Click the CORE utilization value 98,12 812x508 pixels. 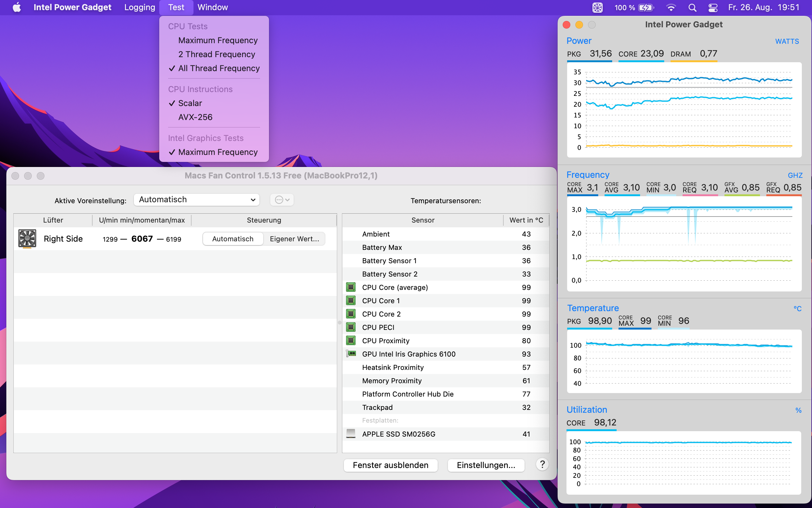click(605, 422)
